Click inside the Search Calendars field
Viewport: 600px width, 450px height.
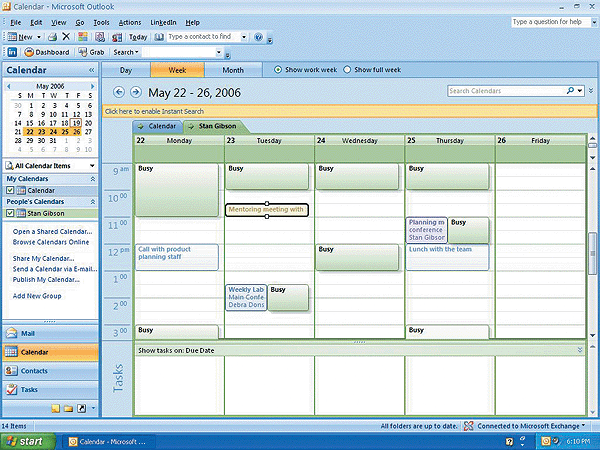coord(506,91)
